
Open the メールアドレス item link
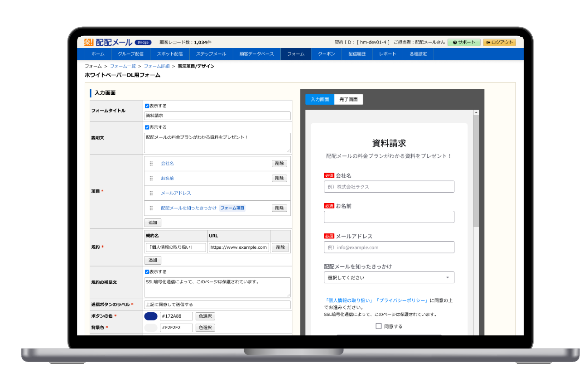[176, 193]
